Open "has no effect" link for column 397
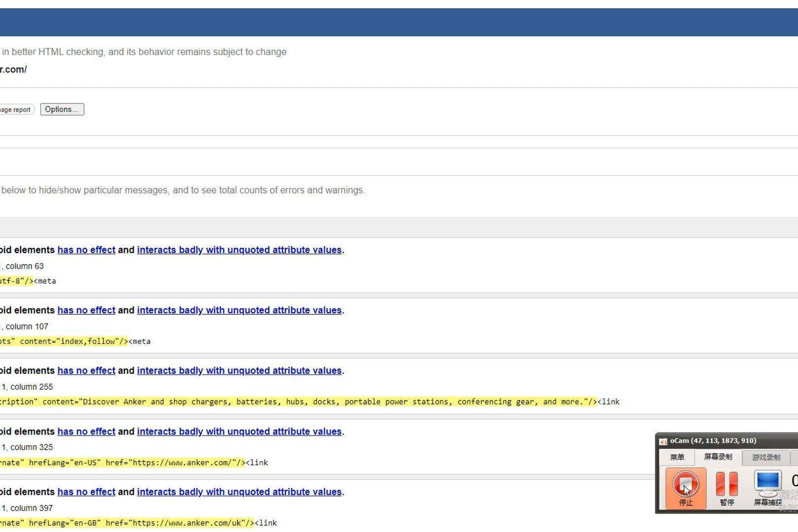This screenshot has width=798, height=532. (86, 492)
